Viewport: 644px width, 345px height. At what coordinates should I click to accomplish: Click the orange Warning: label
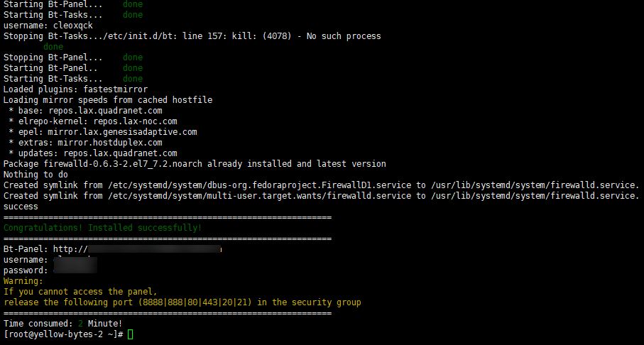point(23,281)
